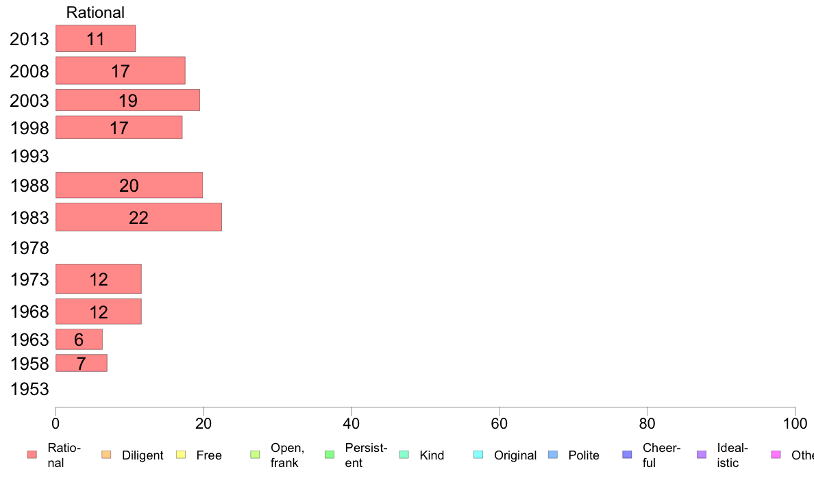
Task: Click the 2003 bar showing 19
Action: [x=127, y=100]
